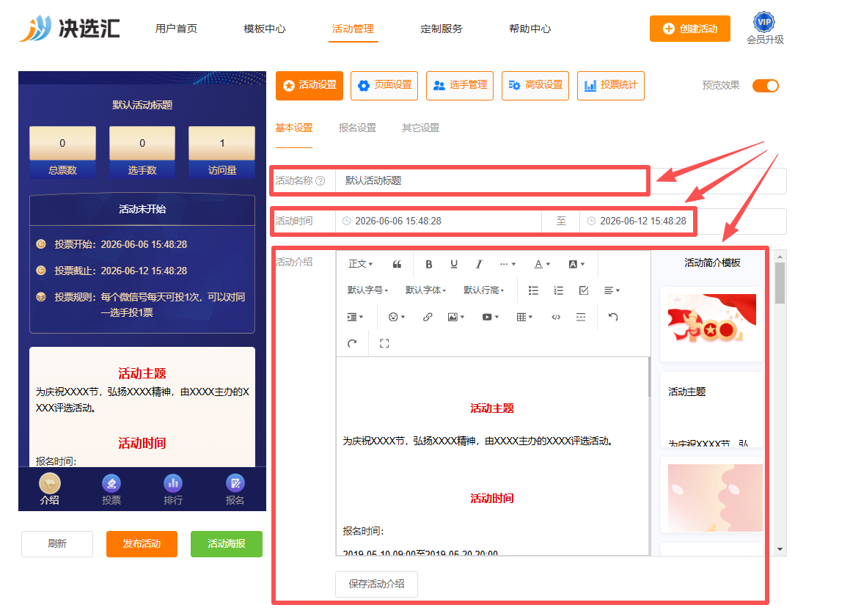
Task: Open 投票统计 section
Action: tap(610, 86)
